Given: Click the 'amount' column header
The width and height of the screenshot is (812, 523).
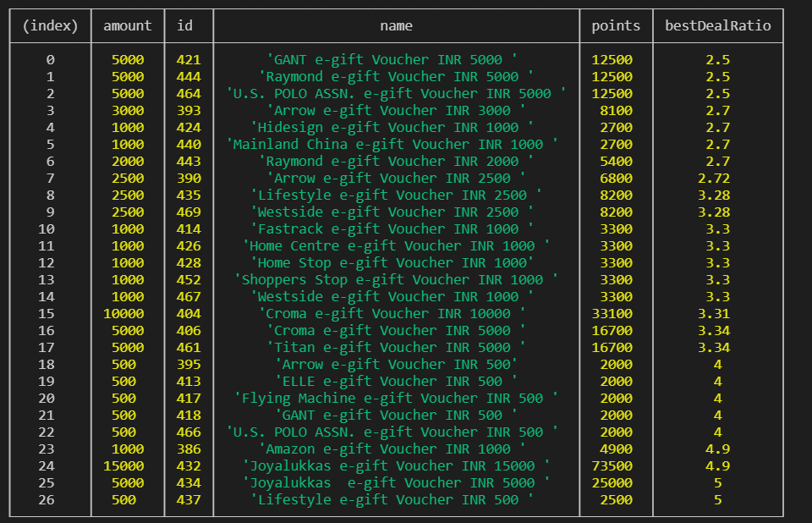Looking at the screenshot, I should (x=128, y=26).
